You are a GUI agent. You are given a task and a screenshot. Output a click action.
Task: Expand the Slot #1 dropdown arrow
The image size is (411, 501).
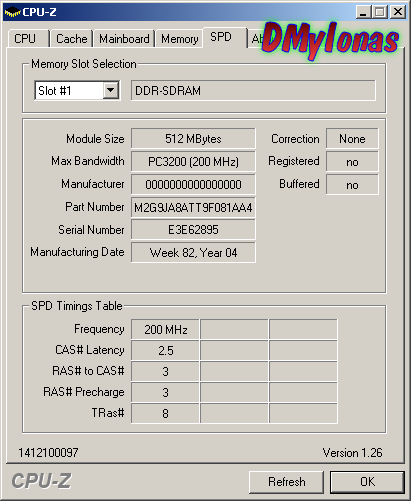pyautogui.click(x=111, y=90)
